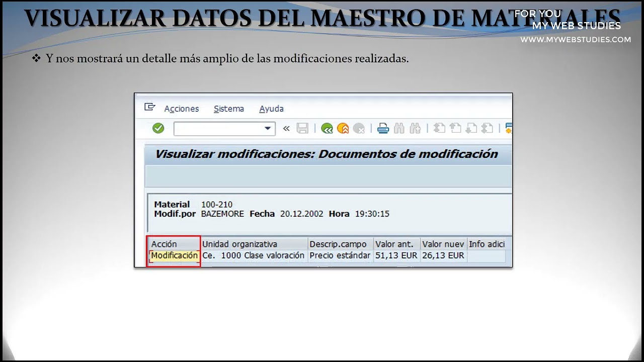Click the Previous Page icon
Image resolution: width=644 pixels, height=362 pixels.
pyautogui.click(x=455, y=129)
